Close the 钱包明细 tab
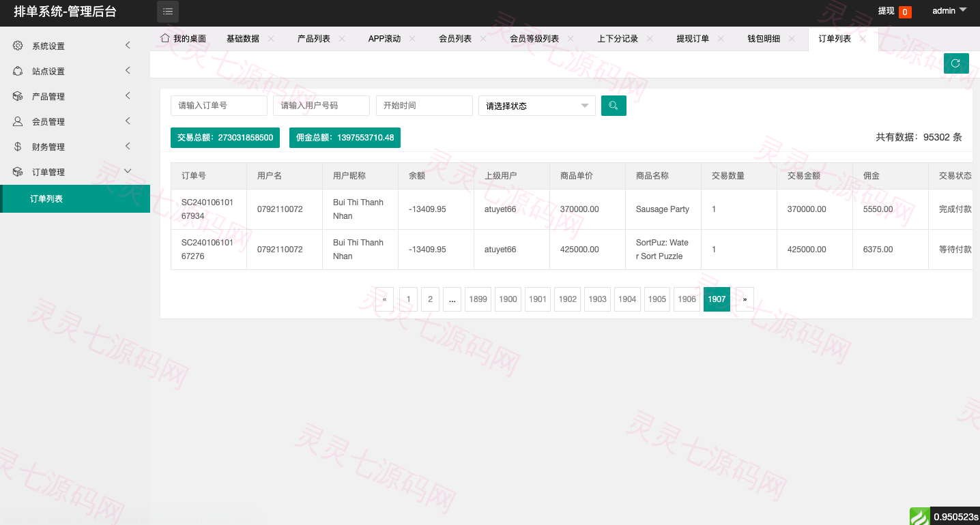 792,39
